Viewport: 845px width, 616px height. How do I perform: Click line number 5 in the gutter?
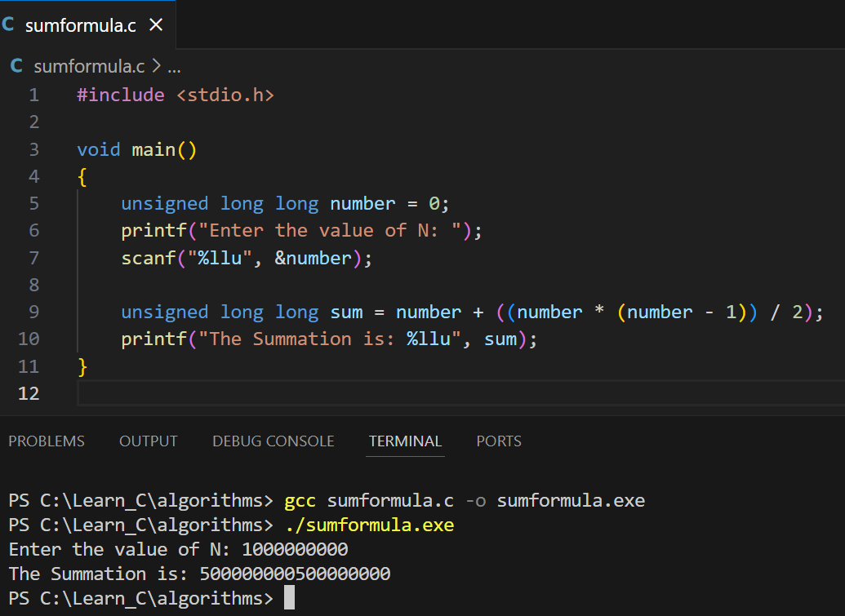[x=34, y=203]
